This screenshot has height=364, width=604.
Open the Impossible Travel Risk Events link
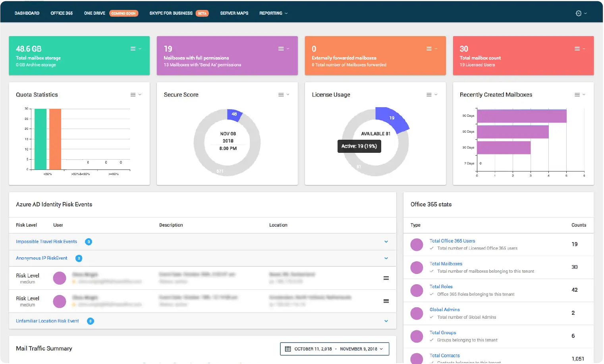(x=46, y=242)
